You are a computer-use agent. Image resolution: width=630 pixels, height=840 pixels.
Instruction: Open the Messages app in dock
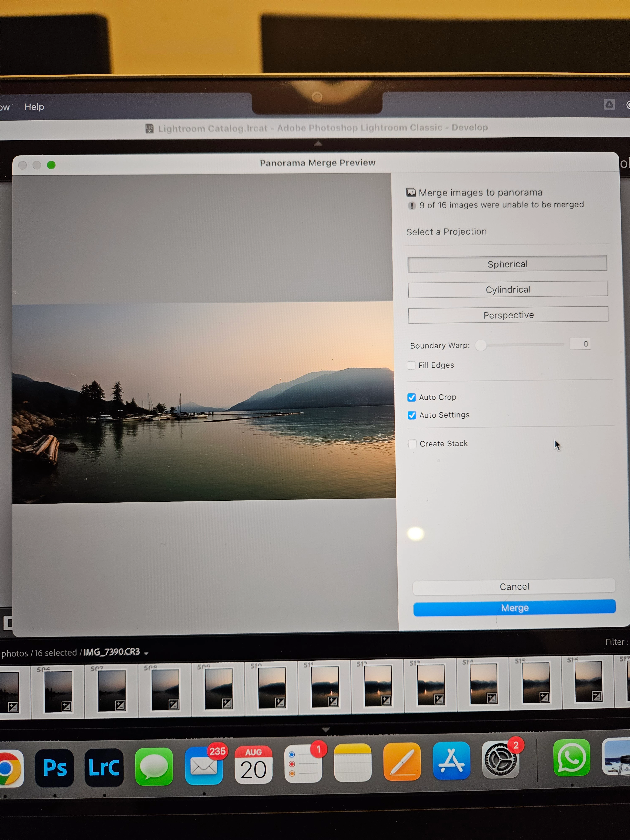pyautogui.click(x=154, y=766)
